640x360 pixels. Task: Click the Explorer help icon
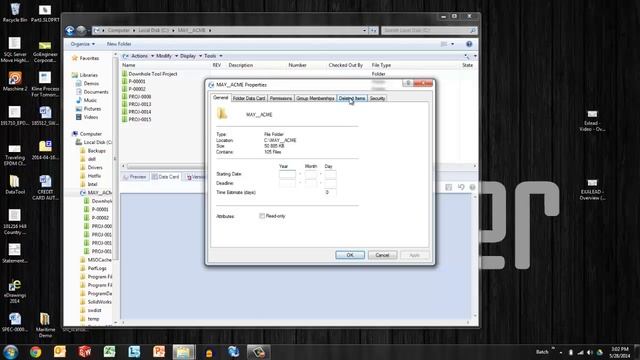[469, 44]
